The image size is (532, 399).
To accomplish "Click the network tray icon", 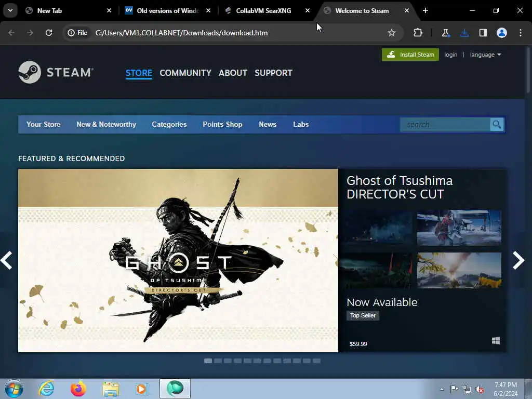I will point(467,390).
